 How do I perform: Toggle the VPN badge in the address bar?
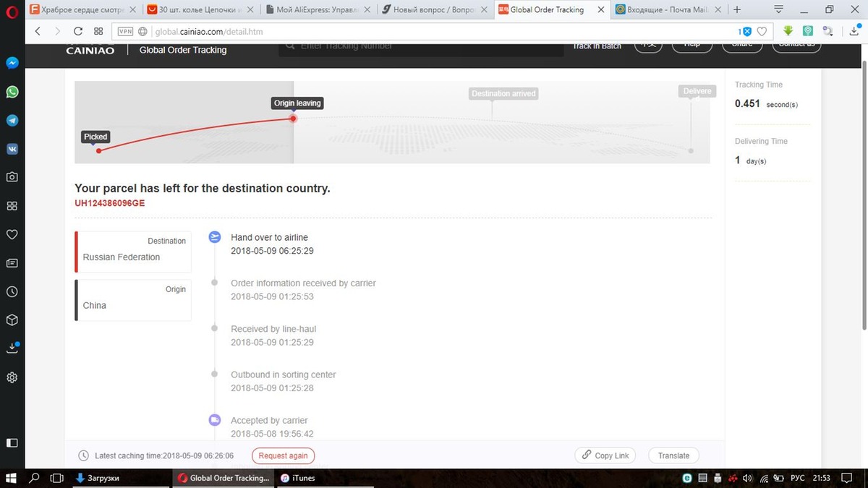coord(125,32)
